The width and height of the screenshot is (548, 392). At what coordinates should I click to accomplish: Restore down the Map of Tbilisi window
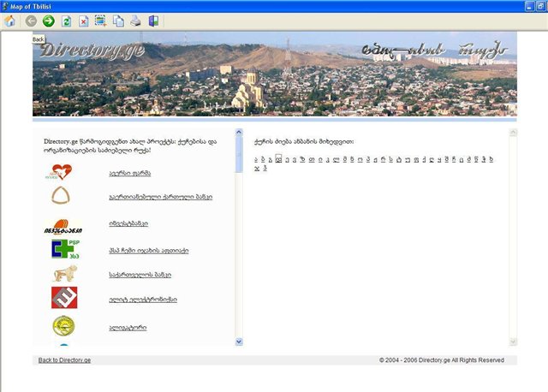pos(540,6)
